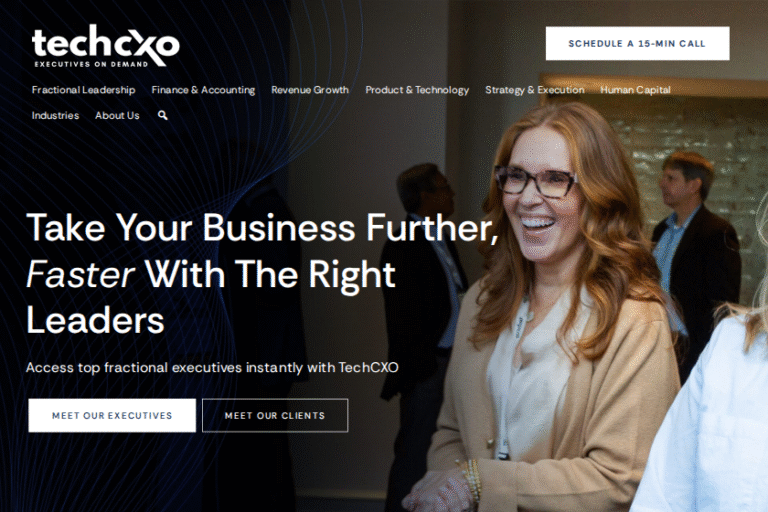Open the Industries menu
The height and width of the screenshot is (512, 768).
[55, 116]
